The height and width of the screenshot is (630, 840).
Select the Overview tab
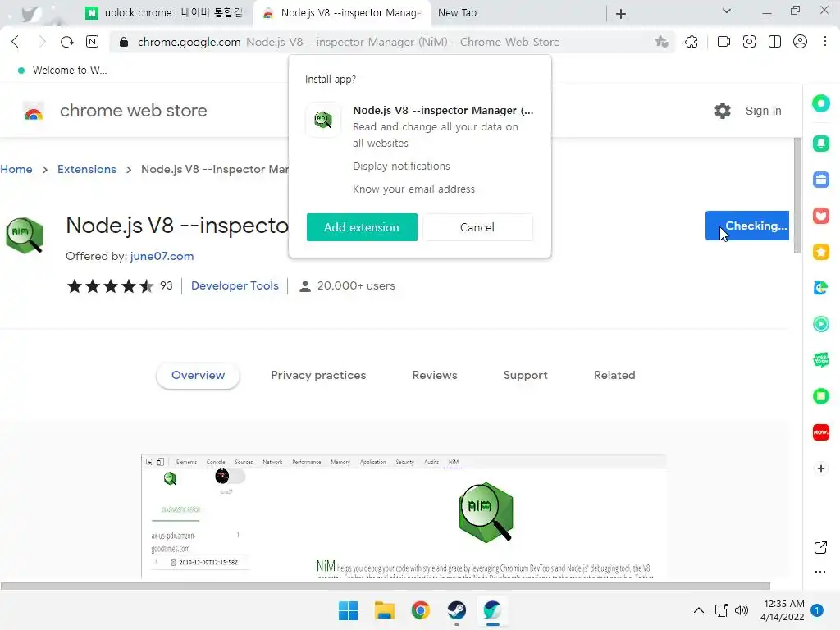coord(199,376)
